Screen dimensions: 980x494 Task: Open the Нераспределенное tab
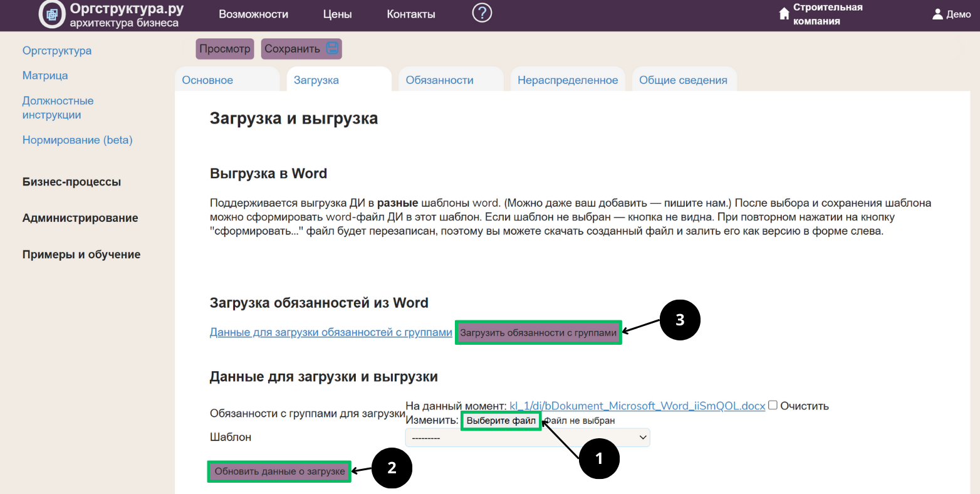coord(568,80)
